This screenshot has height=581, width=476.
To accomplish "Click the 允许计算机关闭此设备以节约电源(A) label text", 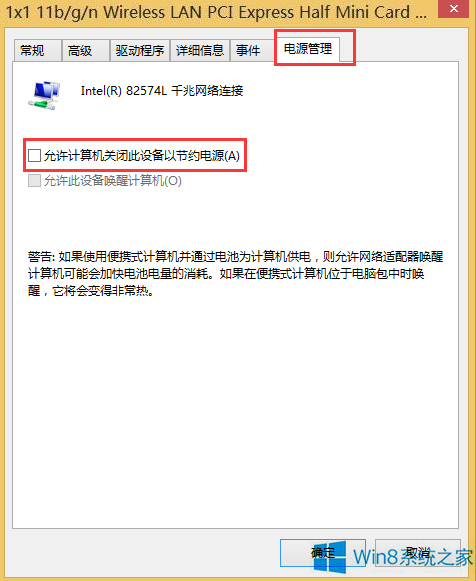I will tap(142, 156).
